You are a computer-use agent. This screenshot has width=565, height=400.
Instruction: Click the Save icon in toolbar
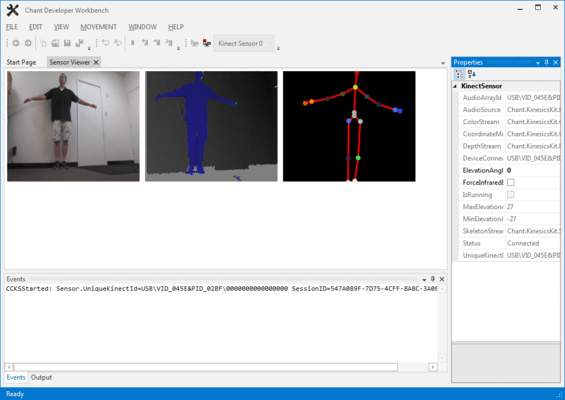tap(67, 43)
